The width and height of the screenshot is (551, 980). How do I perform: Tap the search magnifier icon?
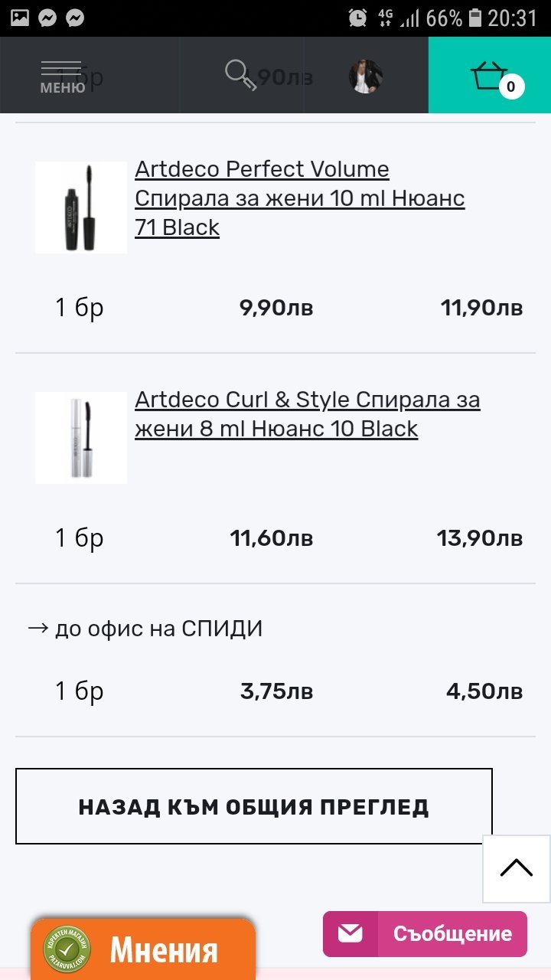(x=240, y=76)
